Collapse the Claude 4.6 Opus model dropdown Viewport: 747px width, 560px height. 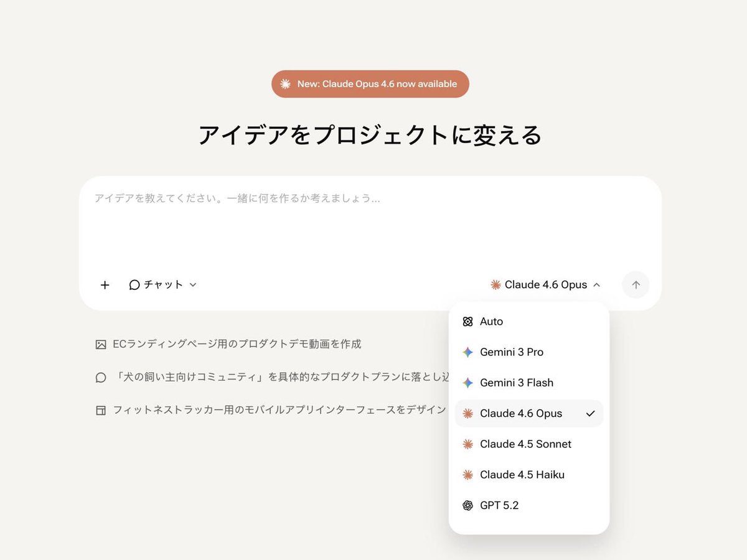pos(597,284)
